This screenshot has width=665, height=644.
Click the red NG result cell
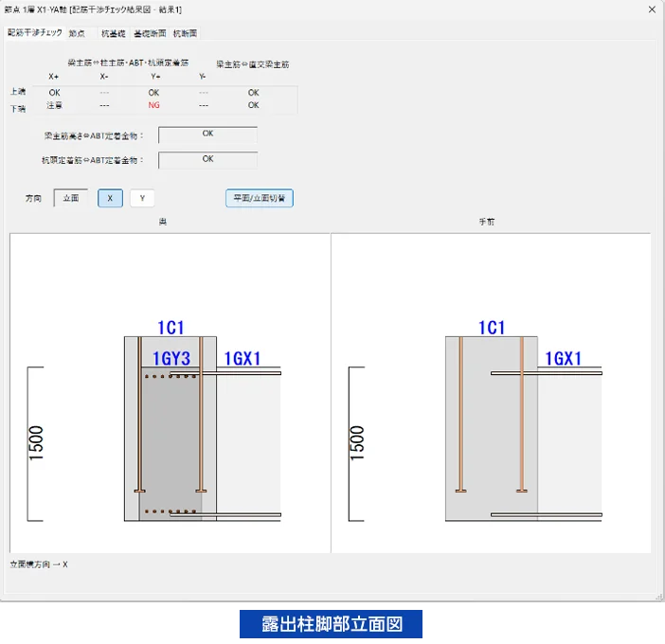(x=153, y=105)
